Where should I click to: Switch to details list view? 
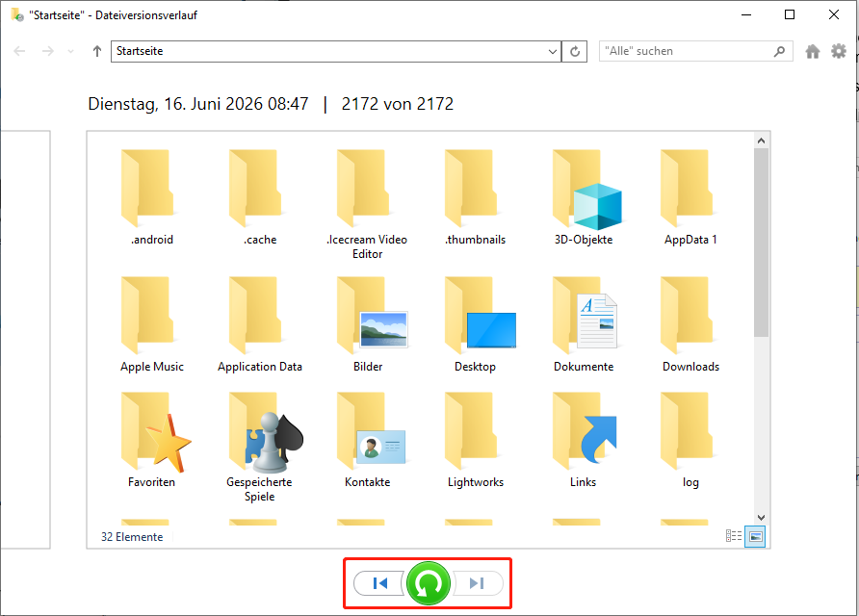734,536
